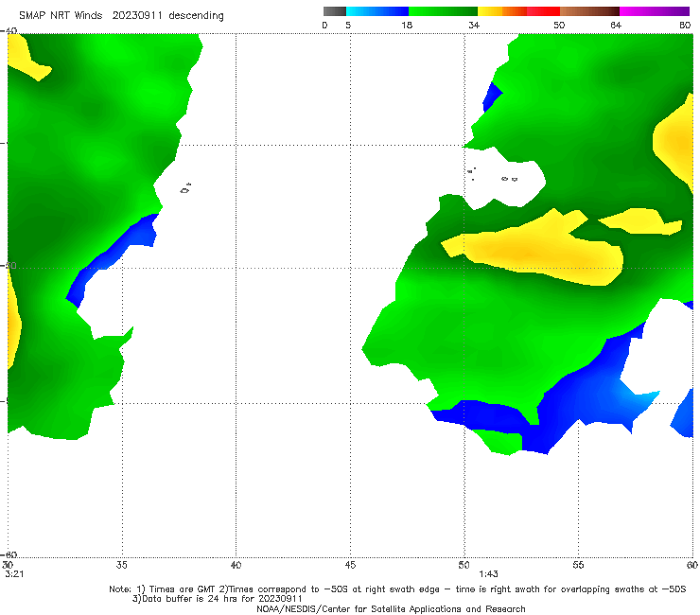Click the '20230911' date in the title
700x615 pixels.
136,15
